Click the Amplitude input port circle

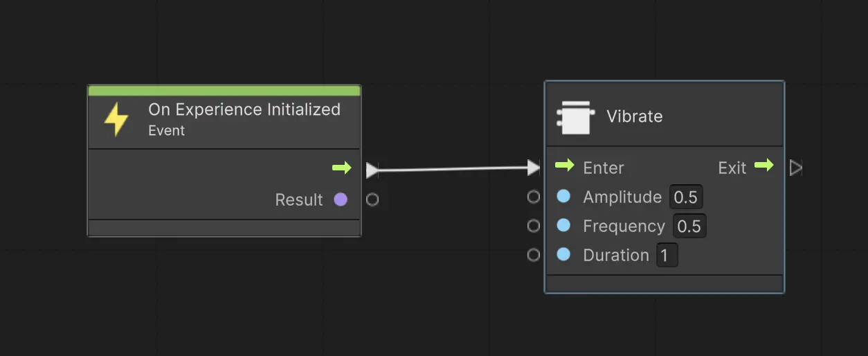pos(533,197)
